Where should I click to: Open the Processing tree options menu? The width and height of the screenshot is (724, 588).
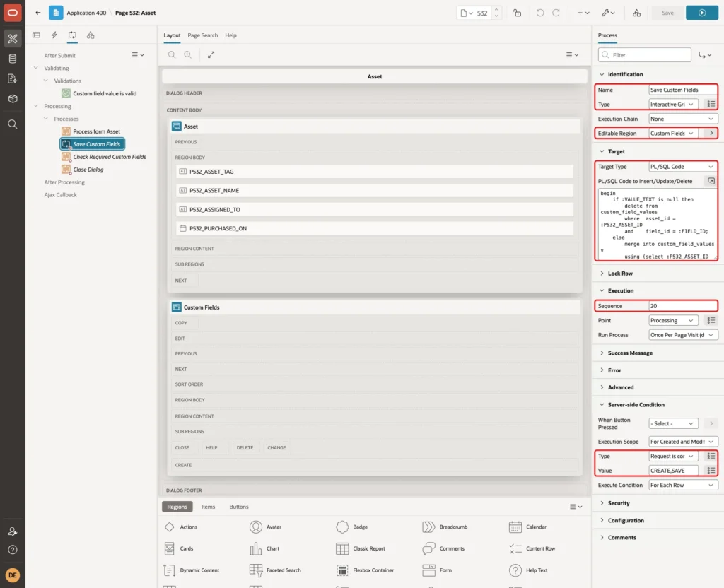(x=138, y=54)
